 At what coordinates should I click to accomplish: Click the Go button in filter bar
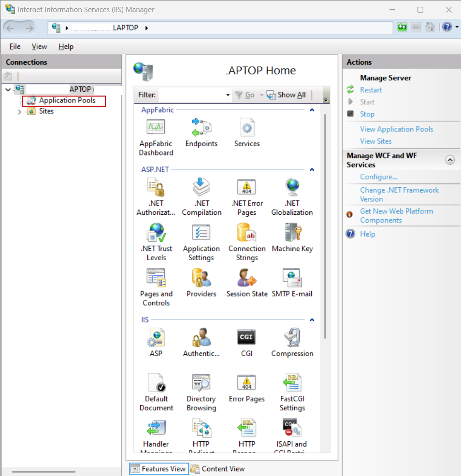click(x=245, y=95)
